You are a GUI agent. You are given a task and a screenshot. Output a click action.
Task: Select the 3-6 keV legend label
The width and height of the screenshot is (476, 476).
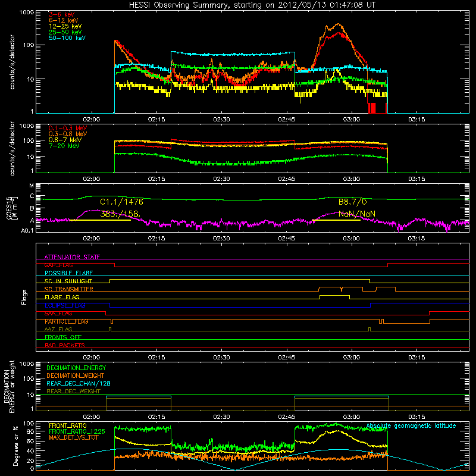pos(62,14)
